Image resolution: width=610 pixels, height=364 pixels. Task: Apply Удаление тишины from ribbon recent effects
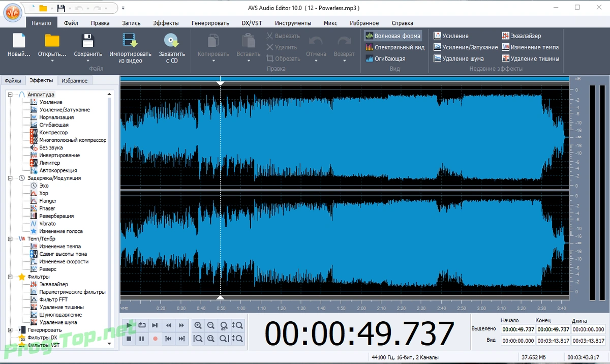530,58
